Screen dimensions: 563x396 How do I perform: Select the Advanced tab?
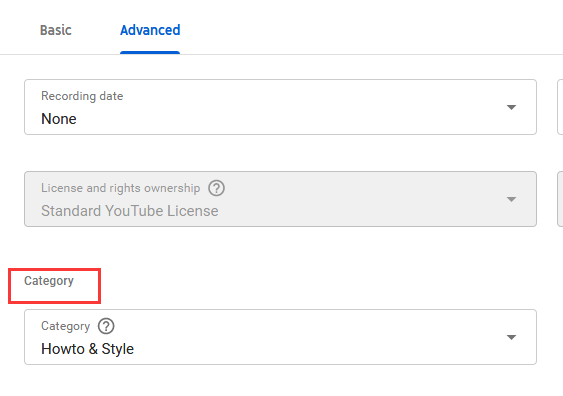[150, 30]
